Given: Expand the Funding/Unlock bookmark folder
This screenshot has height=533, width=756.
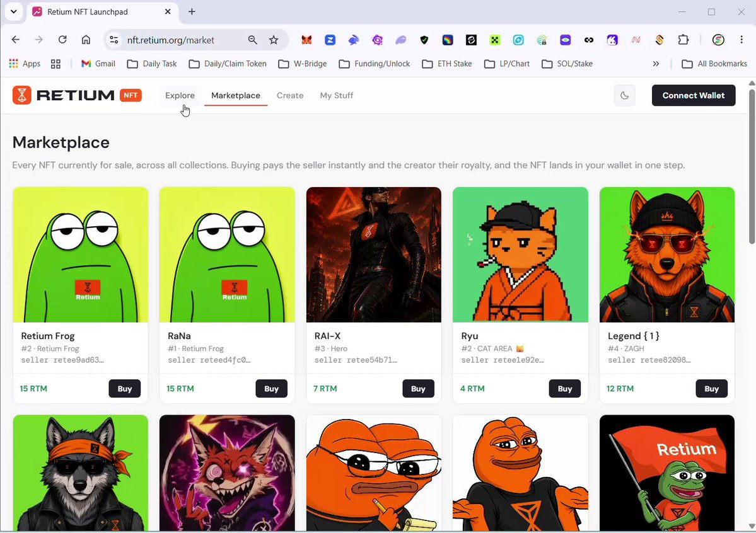Looking at the screenshot, I should (x=375, y=64).
